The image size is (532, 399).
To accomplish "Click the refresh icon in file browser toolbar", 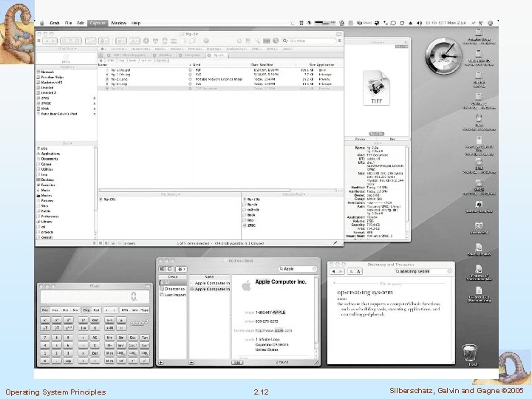I will tap(239, 41).
